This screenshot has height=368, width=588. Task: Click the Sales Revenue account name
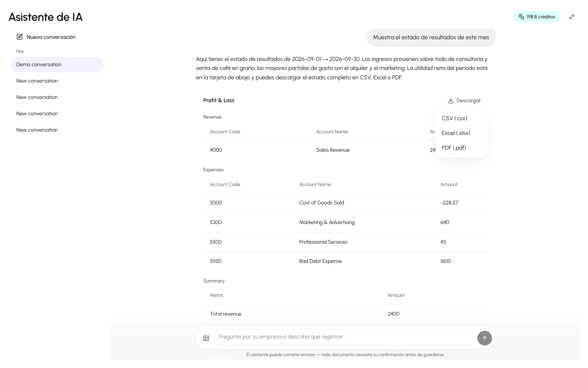click(333, 150)
